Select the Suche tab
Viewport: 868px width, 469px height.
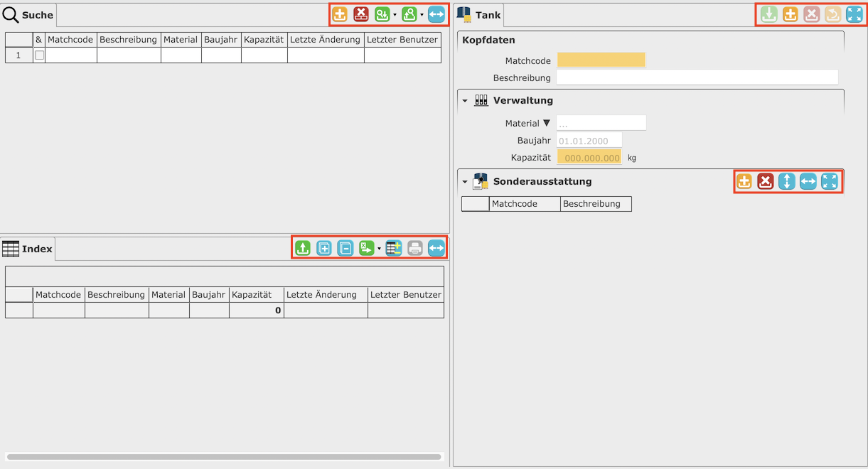point(28,15)
